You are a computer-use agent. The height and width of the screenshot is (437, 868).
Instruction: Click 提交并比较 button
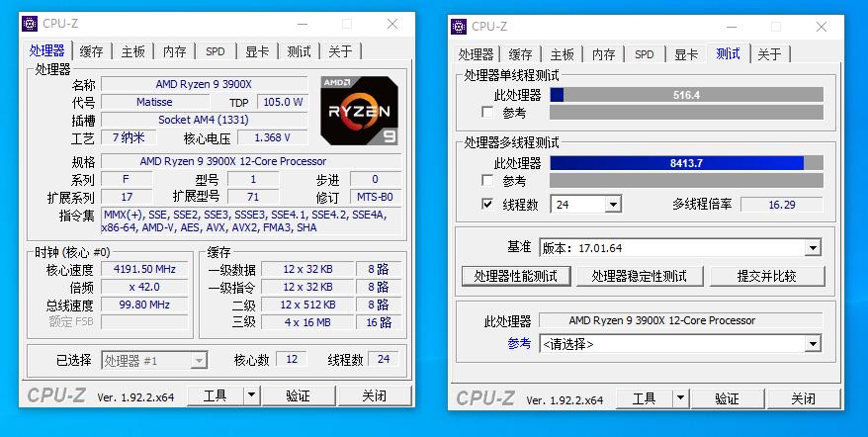767,276
